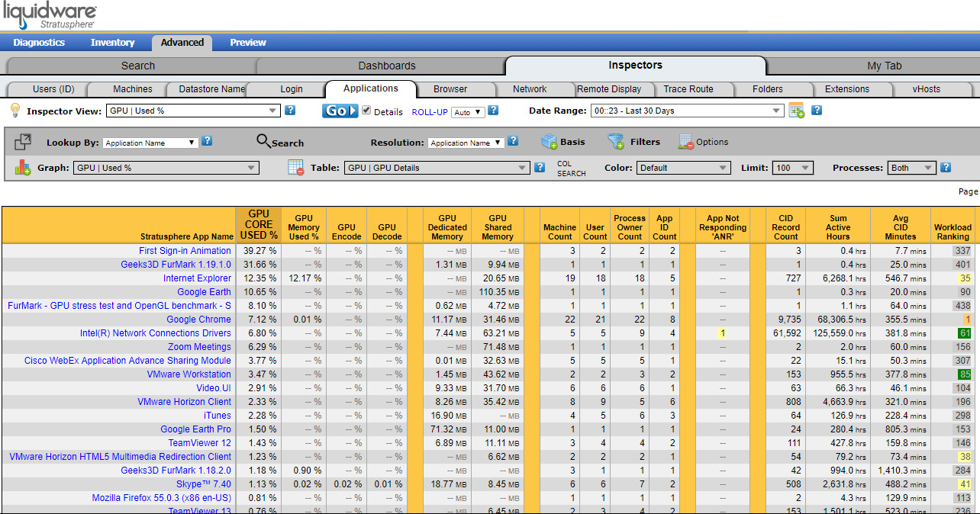Open the Color Default dropdown
980x514 pixels.
click(684, 168)
